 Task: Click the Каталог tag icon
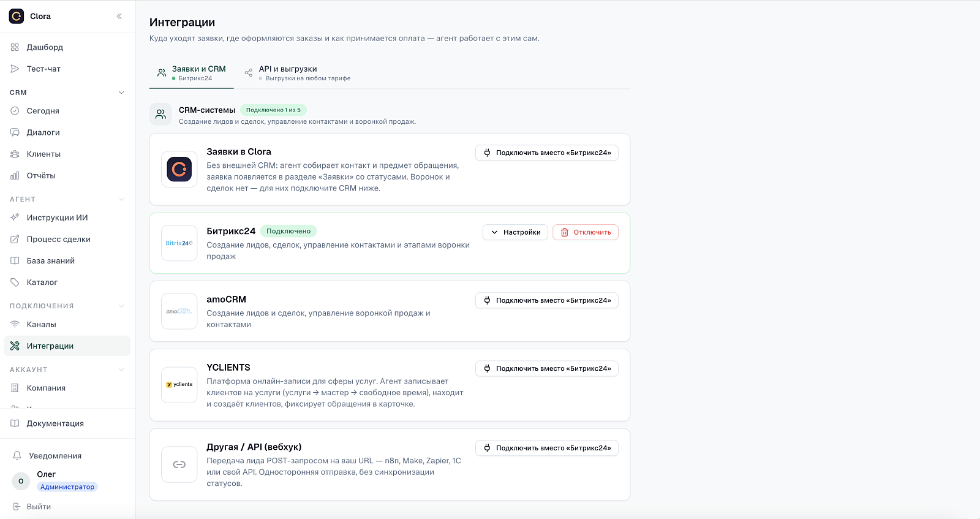pyautogui.click(x=15, y=282)
